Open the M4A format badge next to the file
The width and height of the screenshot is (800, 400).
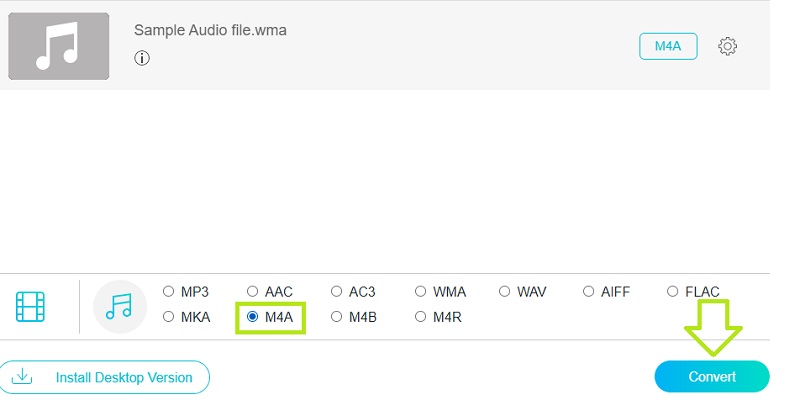pyautogui.click(x=668, y=46)
